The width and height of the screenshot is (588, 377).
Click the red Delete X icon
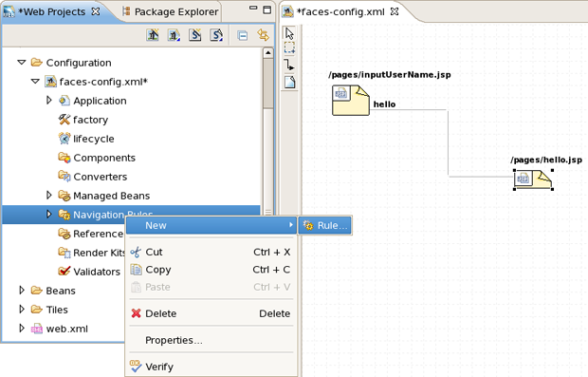(137, 313)
